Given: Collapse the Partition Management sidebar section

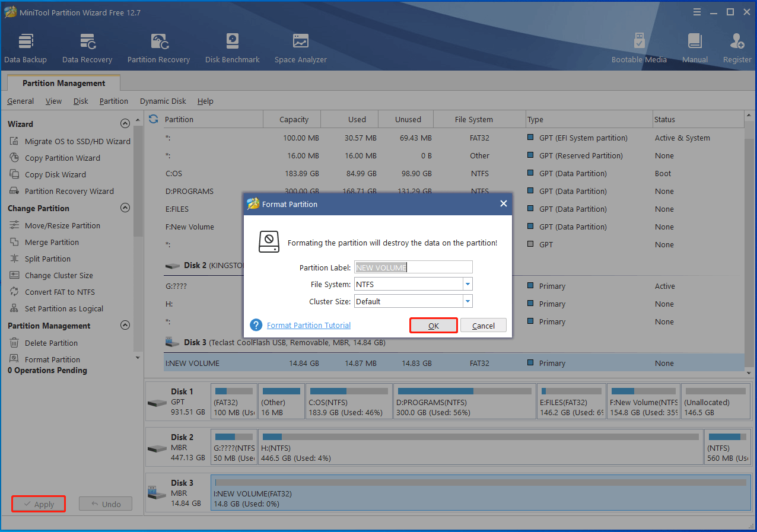Looking at the screenshot, I should tap(125, 326).
